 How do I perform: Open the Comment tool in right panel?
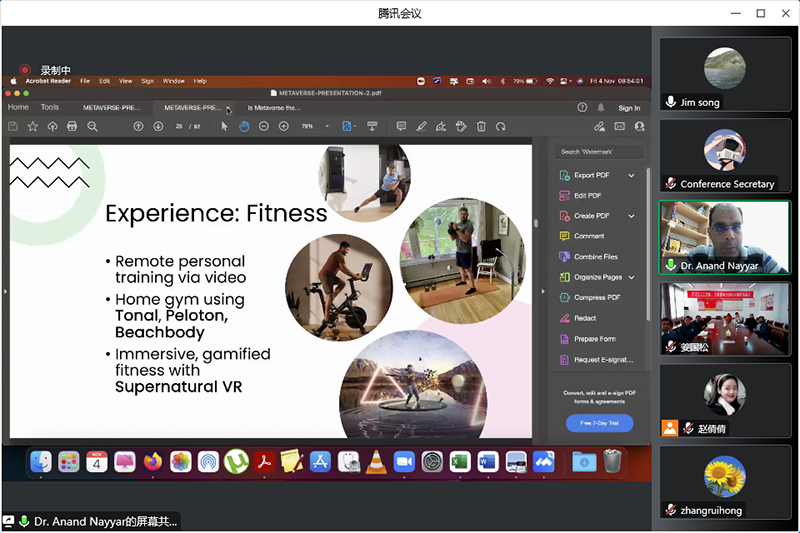[x=589, y=236]
